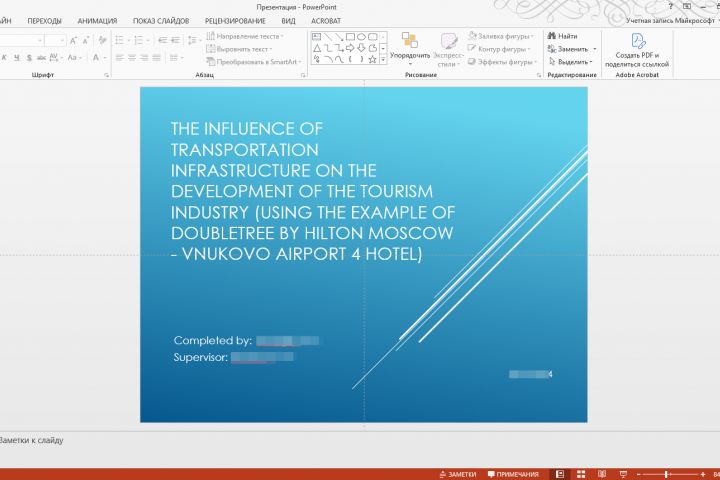Click ПРИМЕЧАНИЯ in status bar
This screenshot has width=720, height=480.
tap(513, 474)
